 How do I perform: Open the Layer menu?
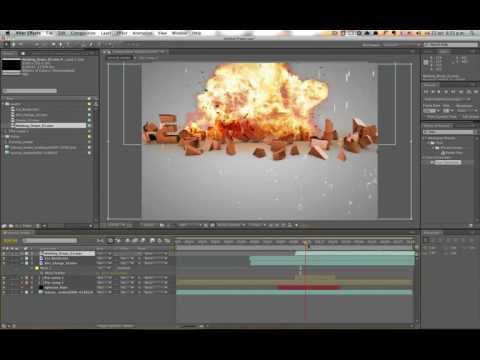tap(106, 33)
